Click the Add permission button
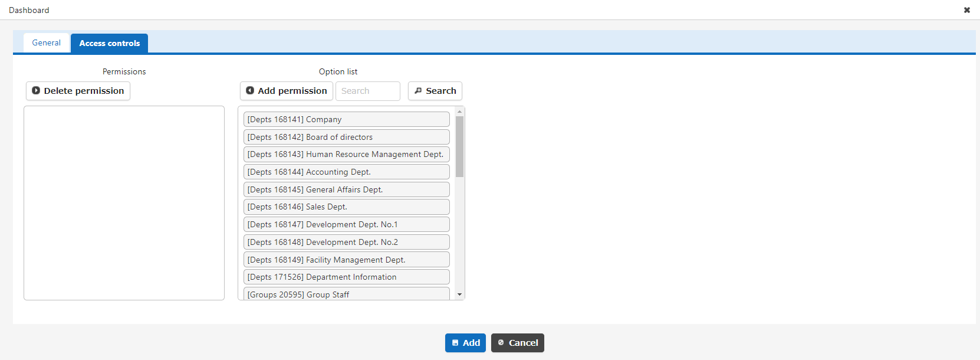This screenshot has height=360, width=980. pos(287,91)
